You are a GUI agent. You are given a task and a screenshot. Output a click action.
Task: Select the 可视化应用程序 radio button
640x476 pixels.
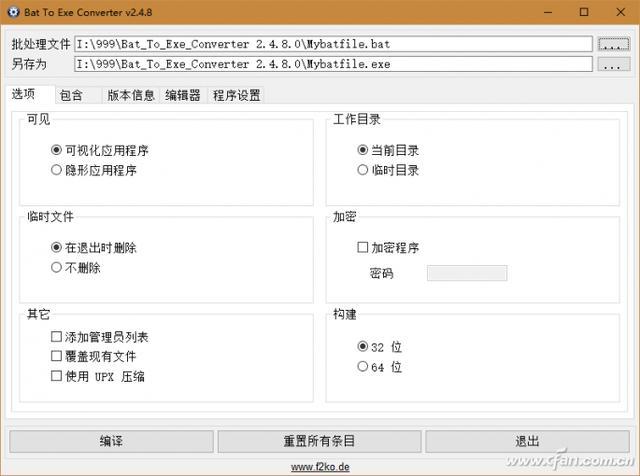coord(56,150)
